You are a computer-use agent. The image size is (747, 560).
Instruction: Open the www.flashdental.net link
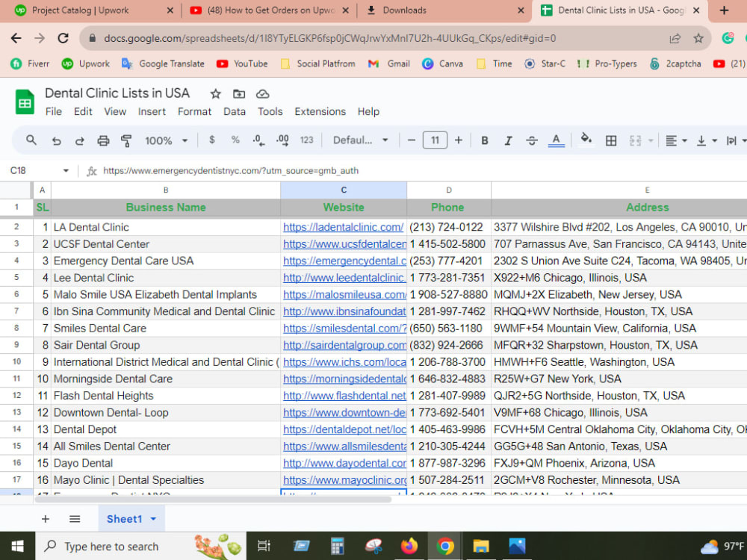pos(344,396)
